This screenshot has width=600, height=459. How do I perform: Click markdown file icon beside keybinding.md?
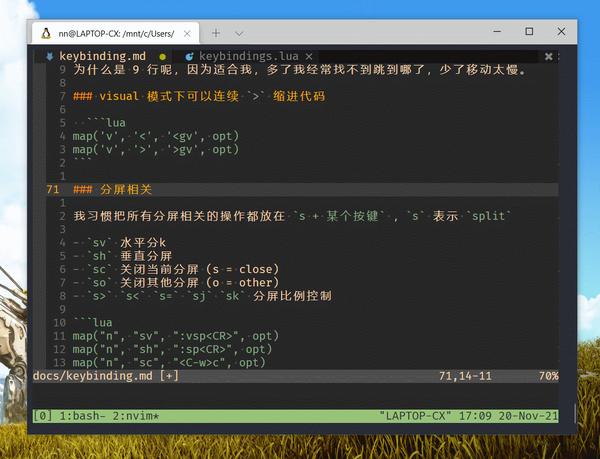coord(50,57)
